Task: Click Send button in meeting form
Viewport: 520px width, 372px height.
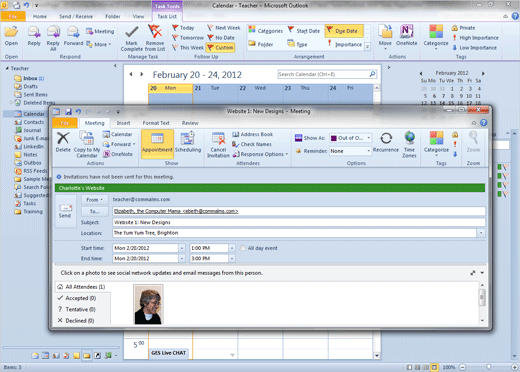Action: tap(65, 211)
